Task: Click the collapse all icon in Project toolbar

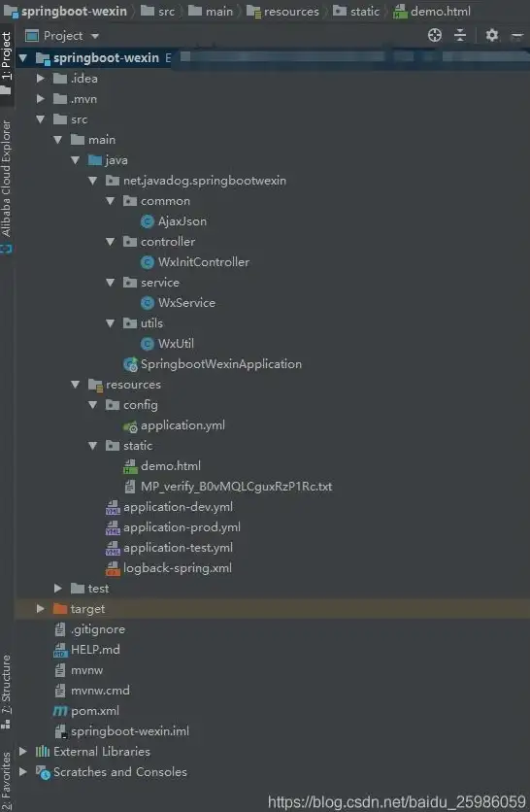Action: coord(460,35)
